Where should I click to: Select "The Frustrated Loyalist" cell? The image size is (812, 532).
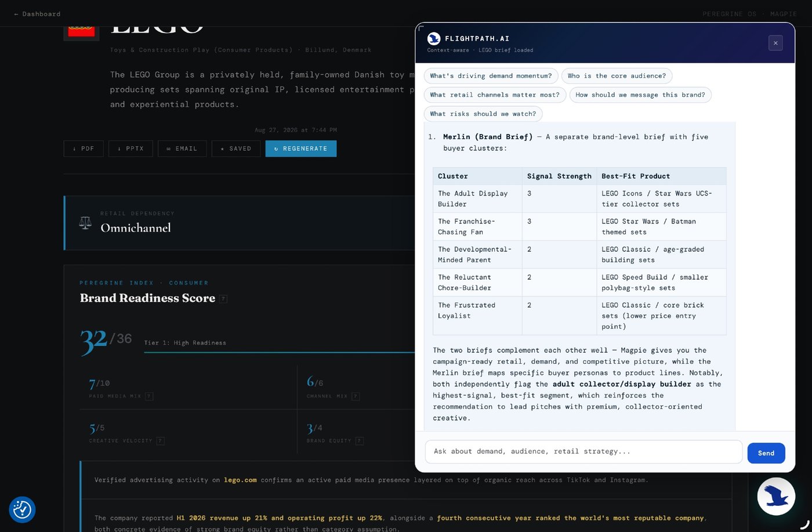point(477,316)
